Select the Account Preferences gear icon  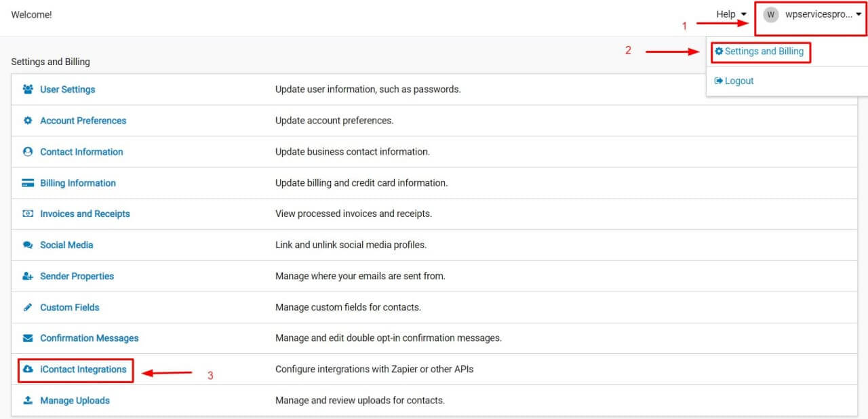(27, 120)
